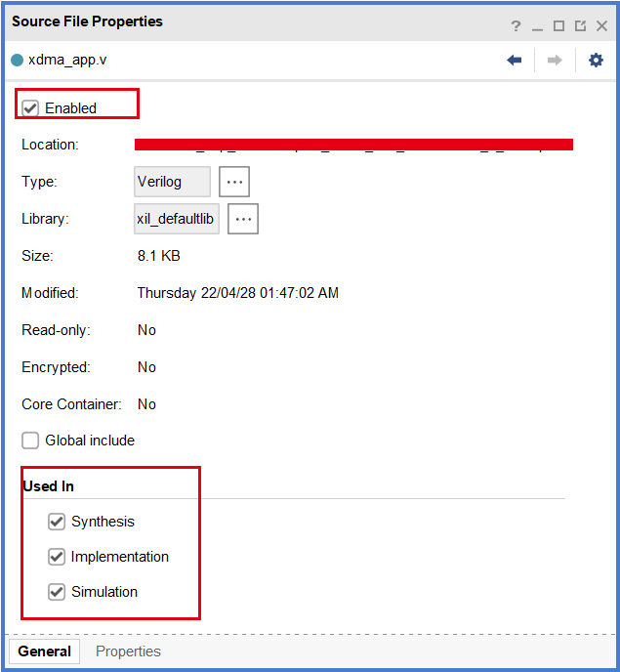Minimize the Source File Properties panel
The height and width of the screenshot is (672, 620).
(x=537, y=26)
